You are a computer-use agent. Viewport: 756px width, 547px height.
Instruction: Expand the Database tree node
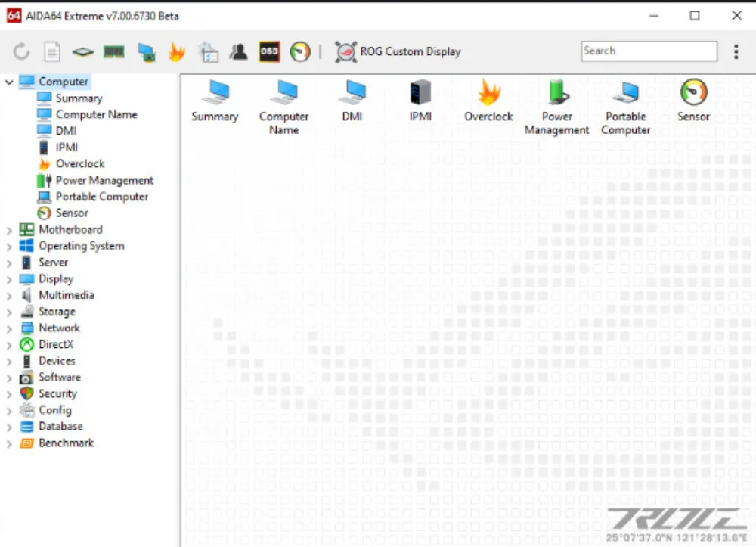point(8,428)
